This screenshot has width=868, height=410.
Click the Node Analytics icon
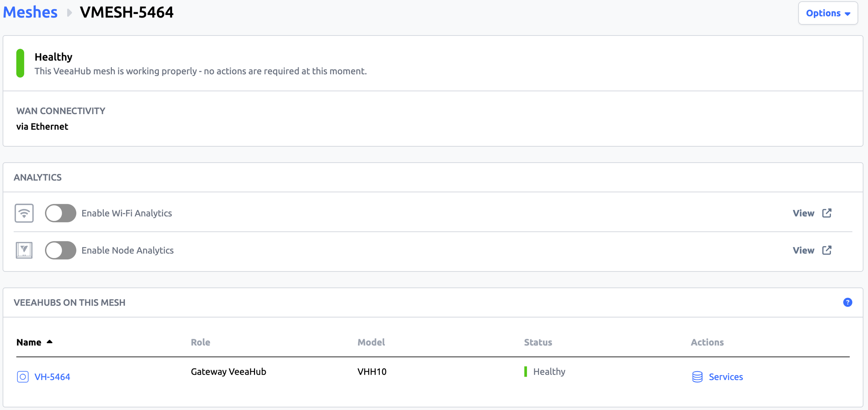coord(24,250)
